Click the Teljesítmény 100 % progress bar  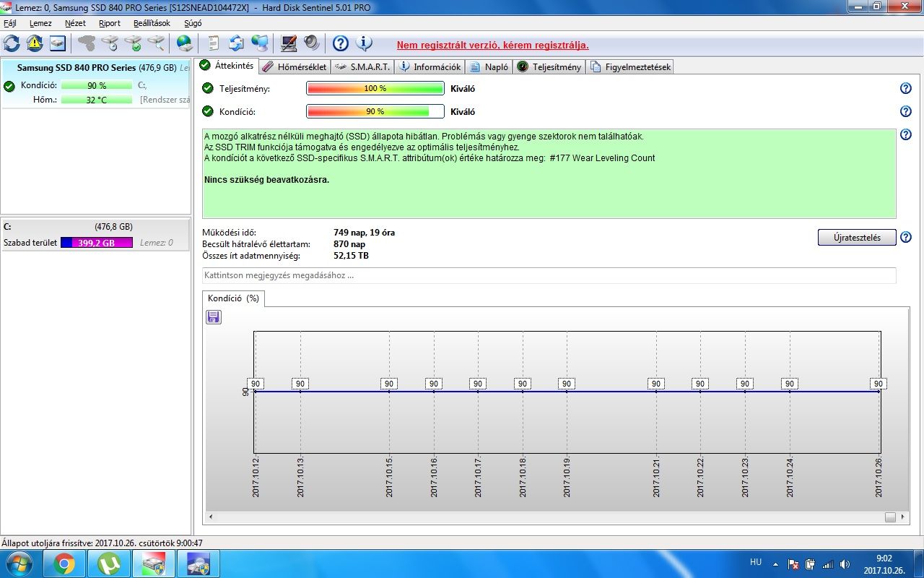[375, 88]
